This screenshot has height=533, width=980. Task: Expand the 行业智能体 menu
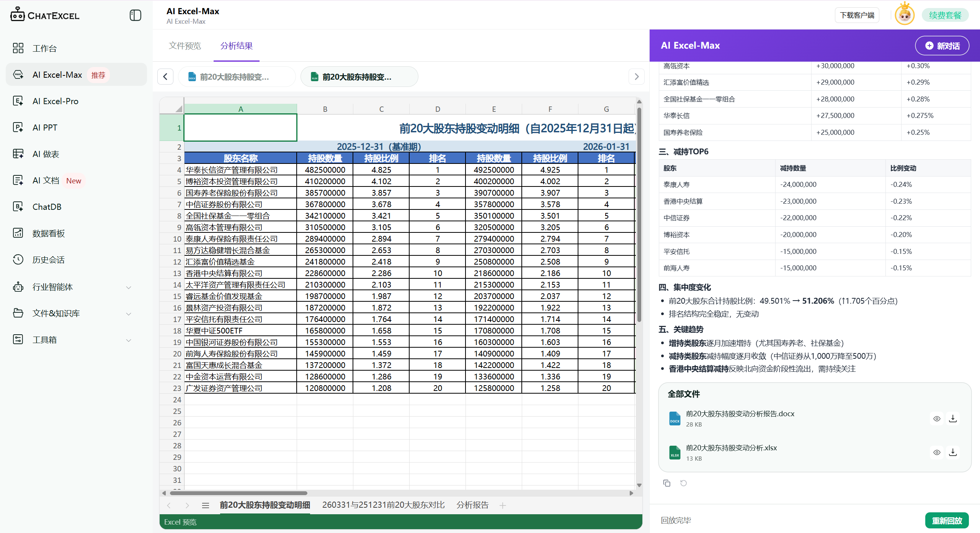(129, 287)
